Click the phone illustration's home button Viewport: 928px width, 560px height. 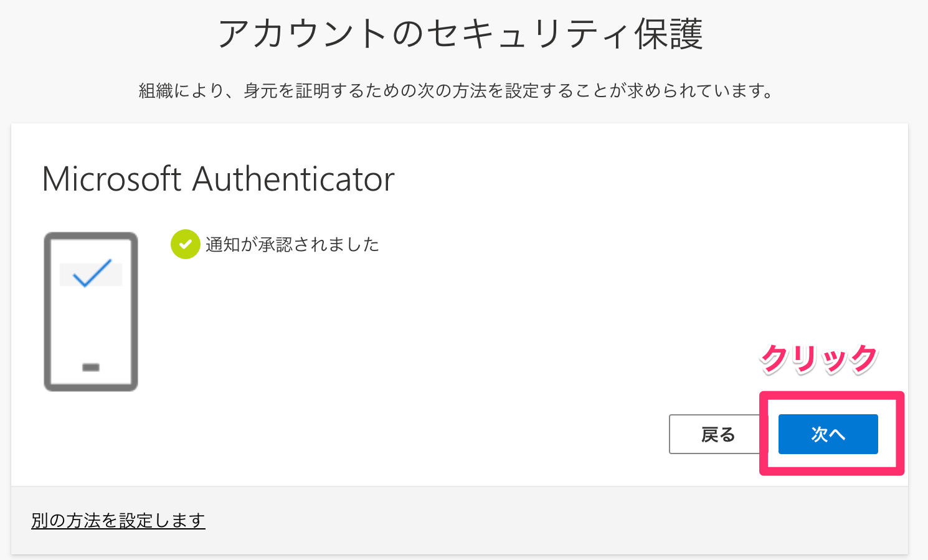[91, 368]
